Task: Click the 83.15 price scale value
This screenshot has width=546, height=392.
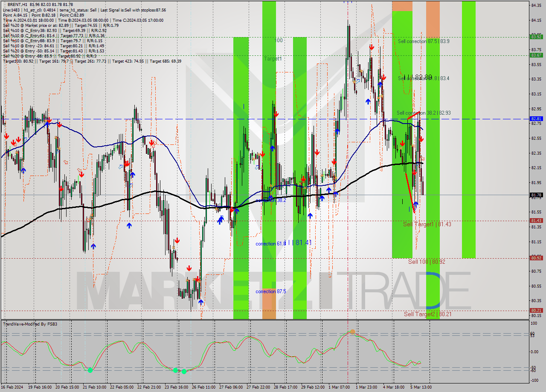Action: (x=536, y=94)
